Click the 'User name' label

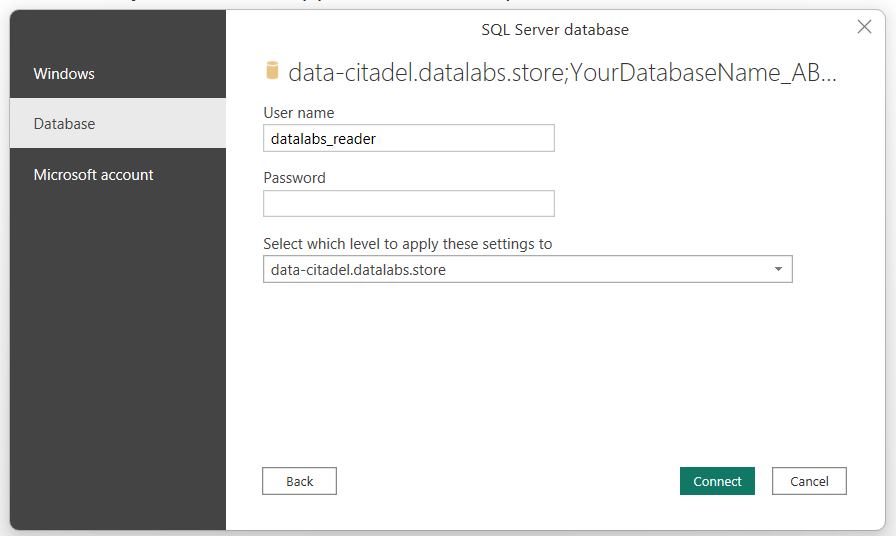pos(299,113)
